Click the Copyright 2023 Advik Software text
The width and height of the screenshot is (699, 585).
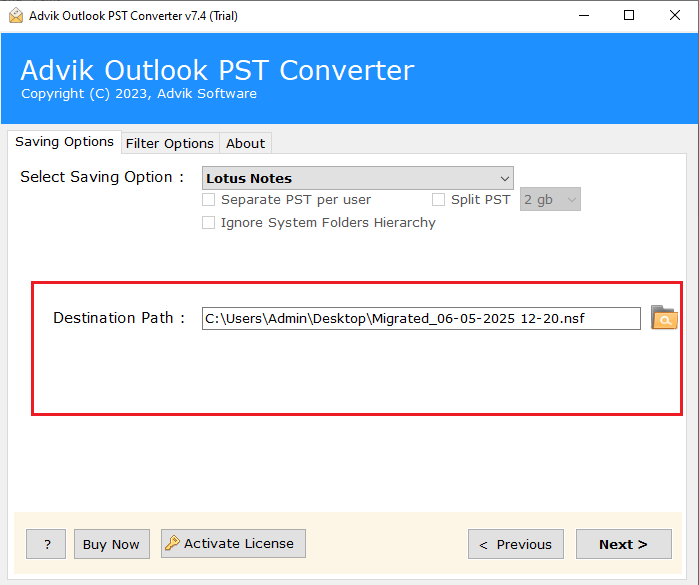[x=139, y=94]
